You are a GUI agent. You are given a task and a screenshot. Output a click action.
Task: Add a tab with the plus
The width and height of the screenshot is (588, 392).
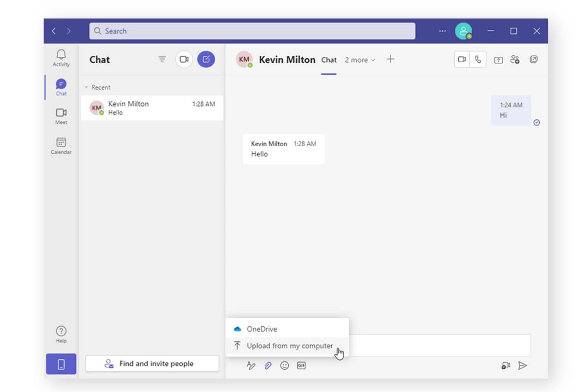pos(390,59)
